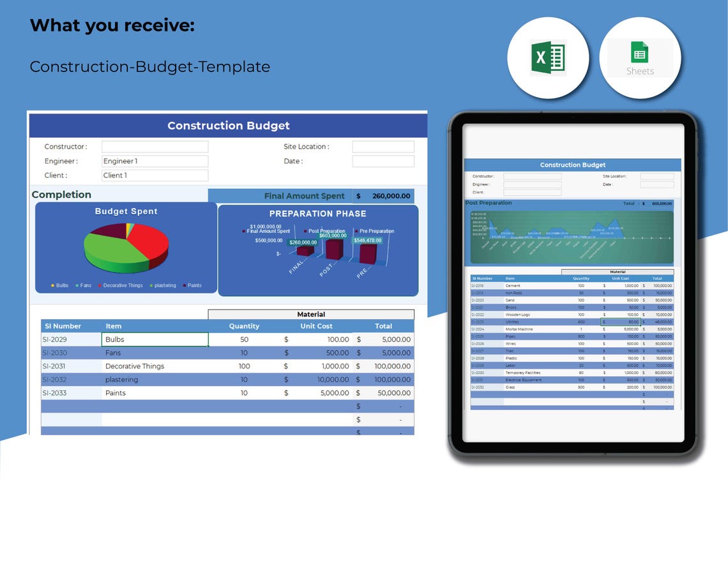The height and width of the screenshot is (582, 728).
Task: Select the Bulbs legend color marker
Action: coord(52,285)
